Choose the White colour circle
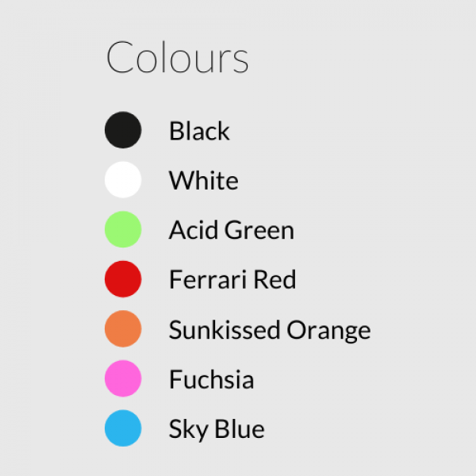The width and height of the screenshot is (476, 476). pos(123,180)
